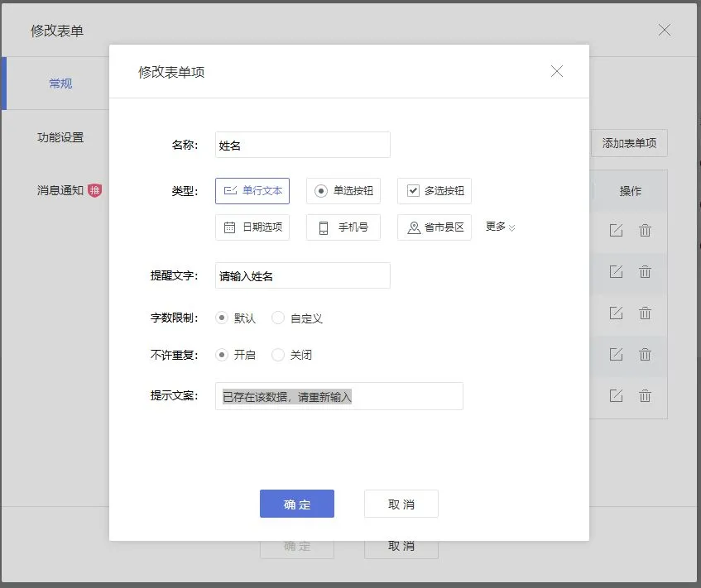Click the edit icon in second row

coord(616,271)
